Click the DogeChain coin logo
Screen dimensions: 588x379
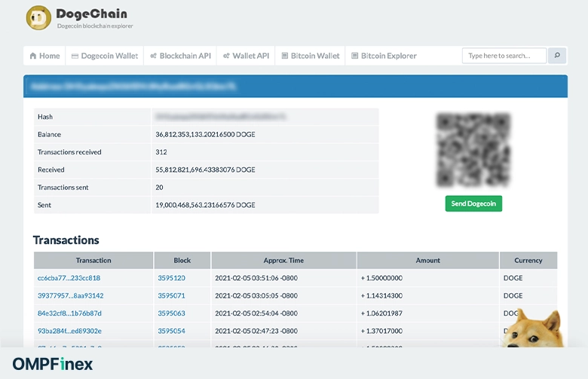[38, 17]
